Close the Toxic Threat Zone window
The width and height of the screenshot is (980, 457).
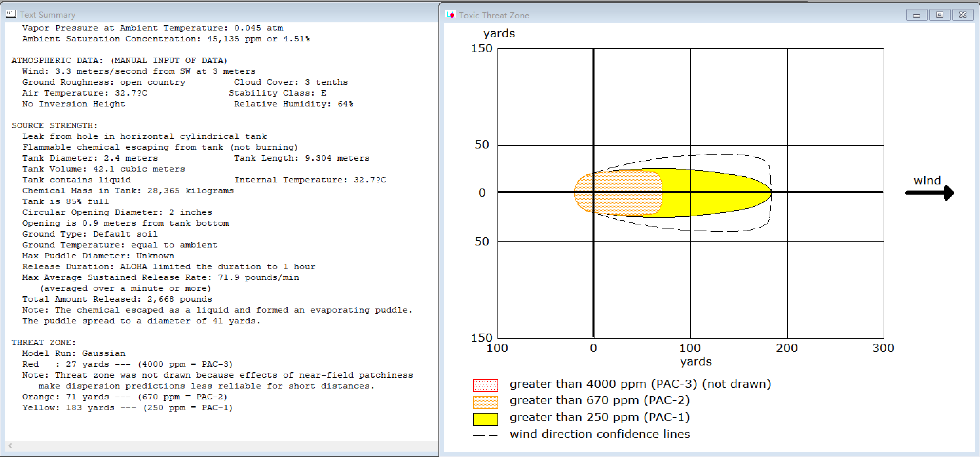[x=962, y=15]
